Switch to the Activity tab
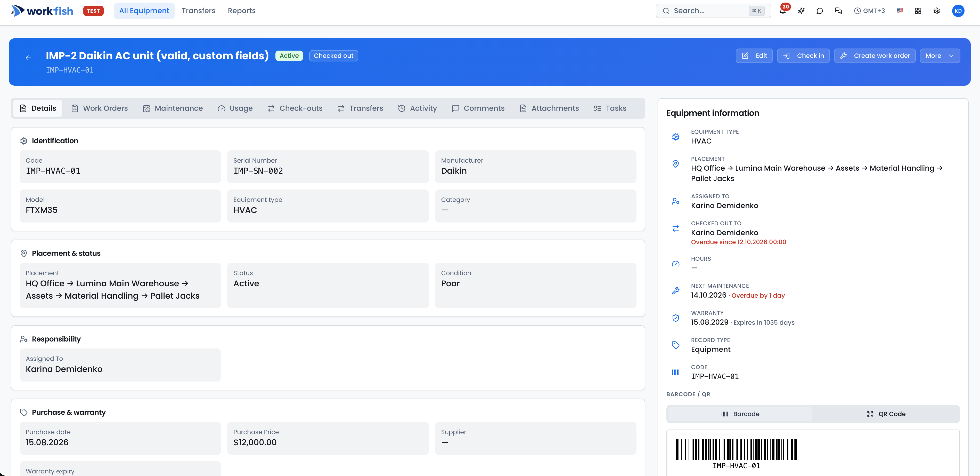 [x=417, y=108]
